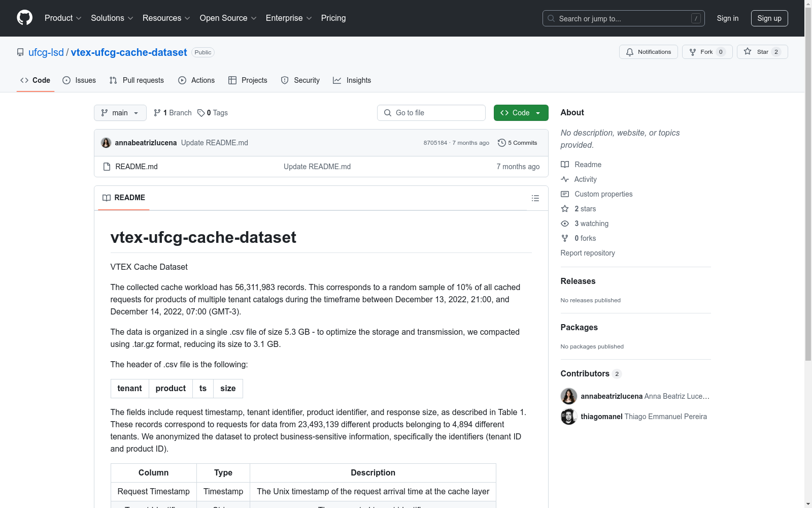The image size is (812, 508).
Task: Open the Releases heading link
Action: (x=578, y=281)
